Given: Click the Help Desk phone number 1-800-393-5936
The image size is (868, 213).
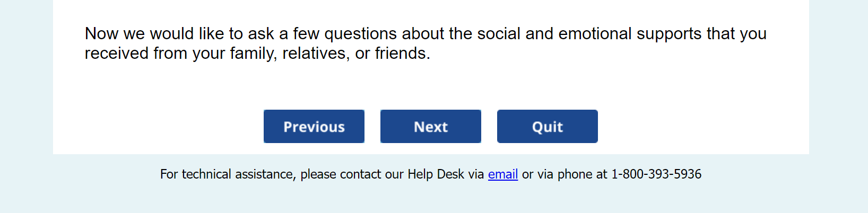Looking at the screenshot, I should [656, 174].
